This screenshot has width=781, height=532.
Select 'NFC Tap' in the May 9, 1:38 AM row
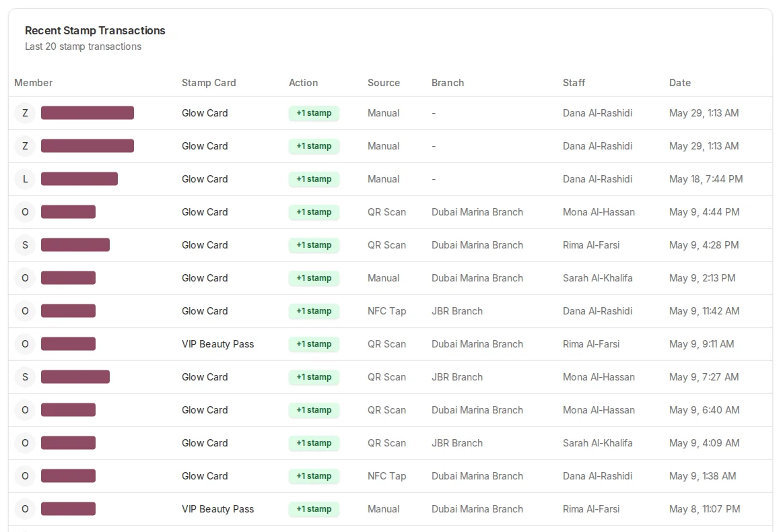(x=387, y=475)
